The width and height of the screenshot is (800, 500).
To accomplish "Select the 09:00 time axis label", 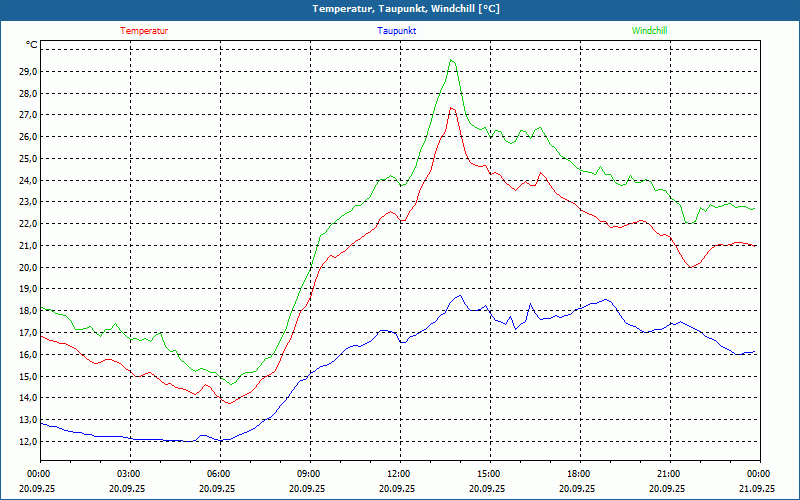I will click(x=308, y=474).
